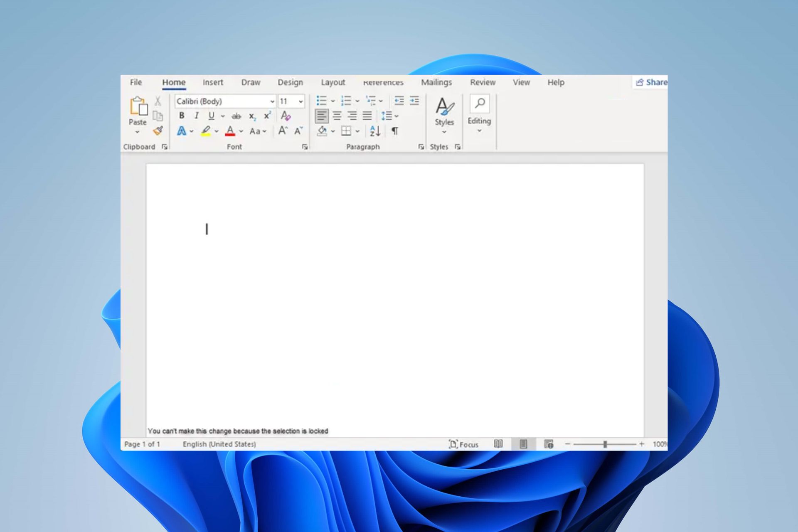Toggle Bold formatting
Viewport: 798px width, 532px height.
click(181, 116)
